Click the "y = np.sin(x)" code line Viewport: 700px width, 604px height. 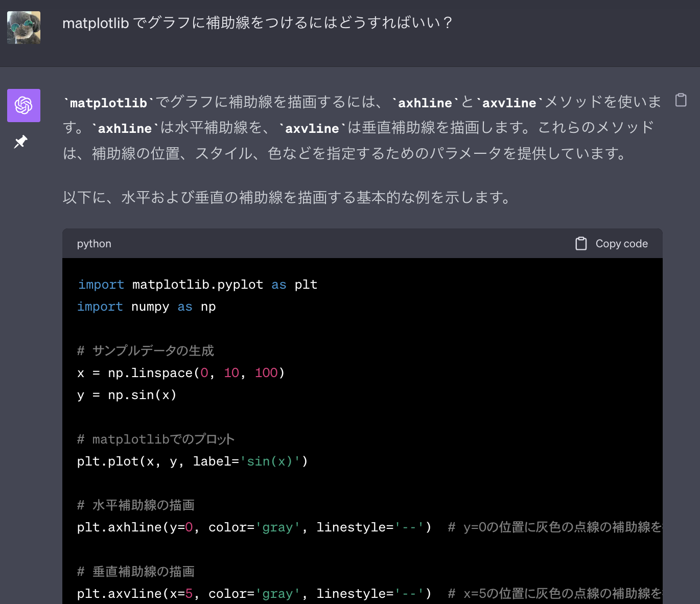[127, 395]
